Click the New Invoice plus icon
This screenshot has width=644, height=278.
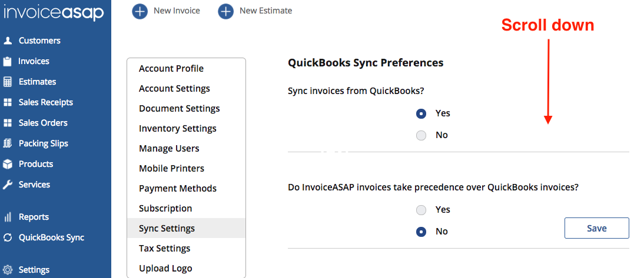coord(140,11)
